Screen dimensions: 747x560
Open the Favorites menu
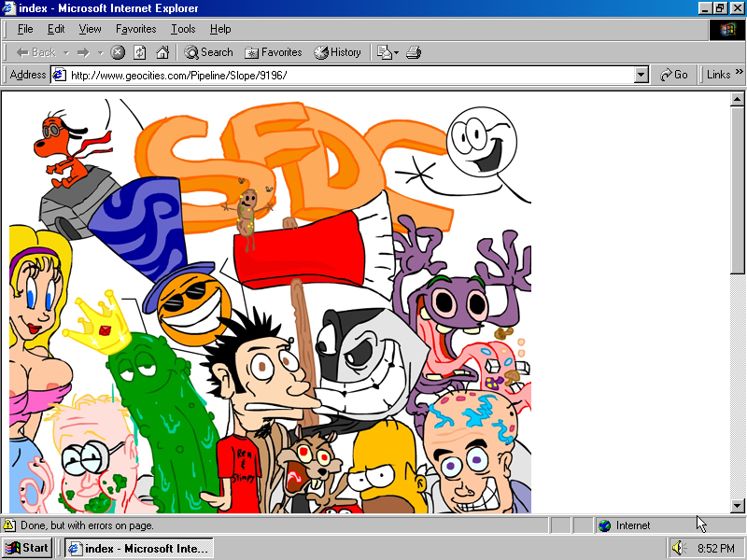[x=135, y=29]
